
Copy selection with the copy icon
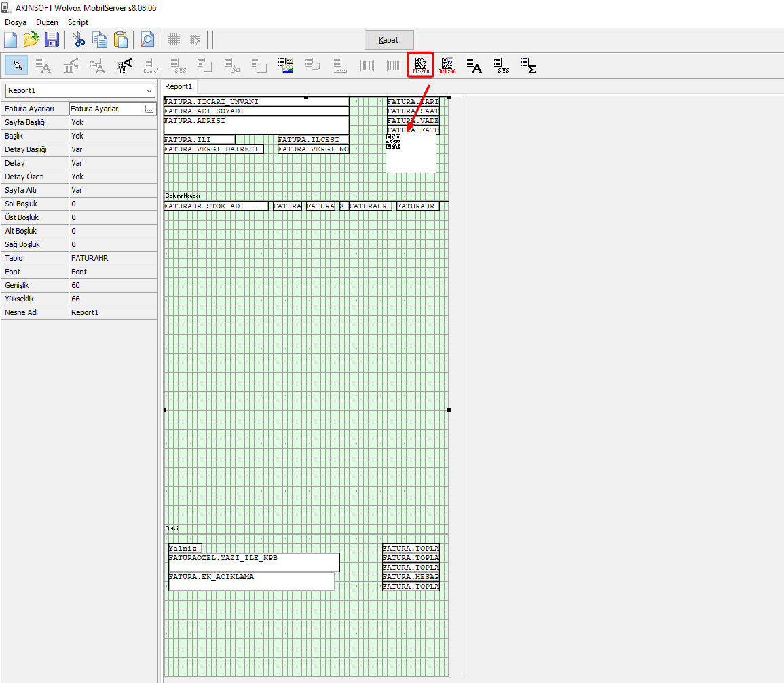point(100,39)
